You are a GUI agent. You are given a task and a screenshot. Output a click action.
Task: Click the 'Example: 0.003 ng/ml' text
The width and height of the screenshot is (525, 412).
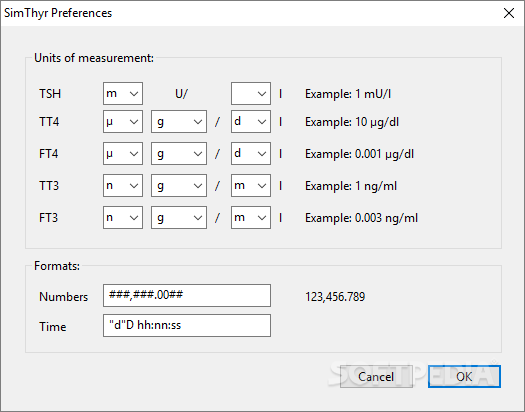(361, 218)
